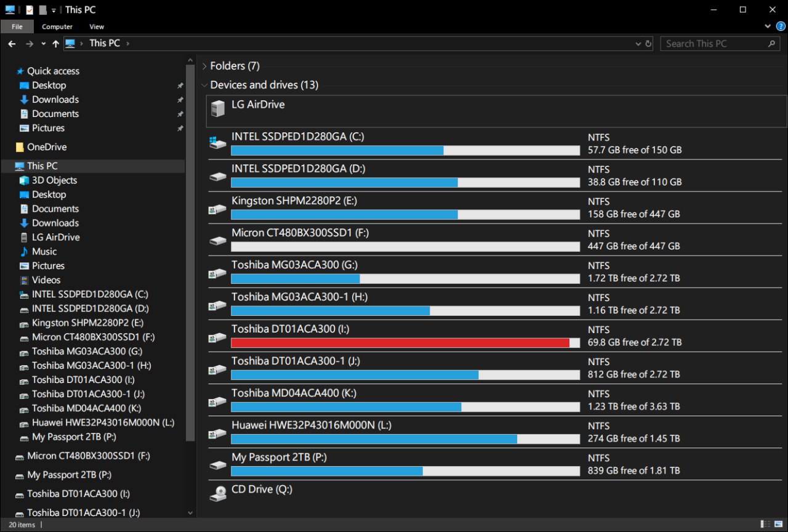Screen dimensions: 788x532
Task: Click the Up one level arrow
Action: pyautogui.click(x=55, y=44)
